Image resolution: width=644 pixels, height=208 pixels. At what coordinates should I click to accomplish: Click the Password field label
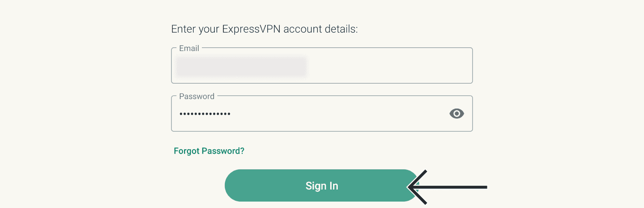[x=197, y=96]
